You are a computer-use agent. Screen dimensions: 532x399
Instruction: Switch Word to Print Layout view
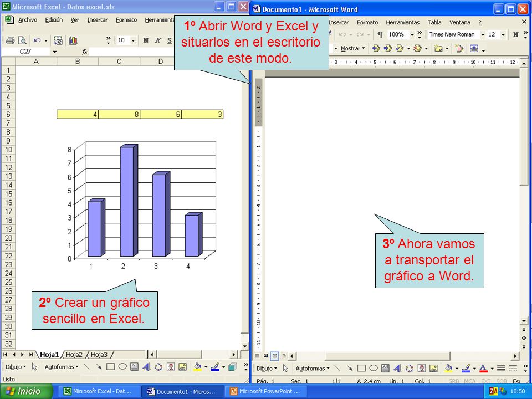(x=275, y=356)
